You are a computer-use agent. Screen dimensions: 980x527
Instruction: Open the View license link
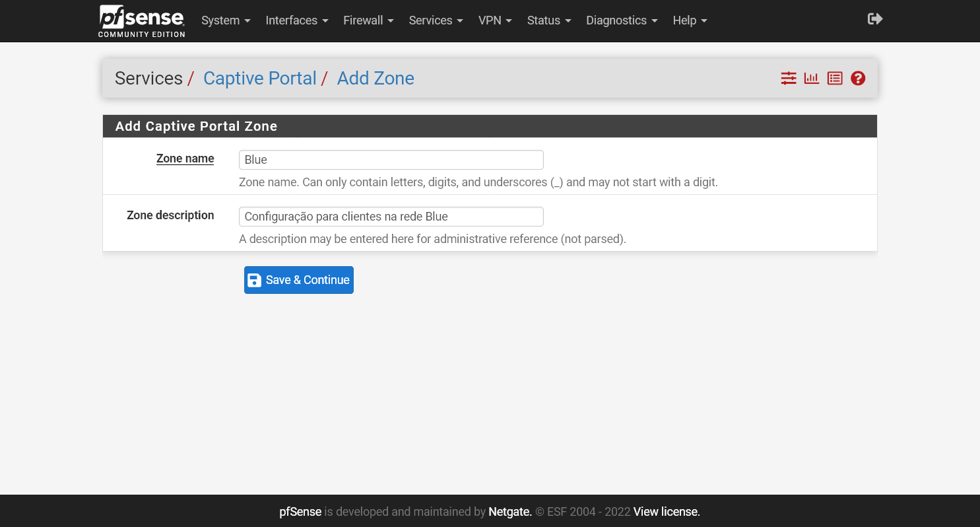(x=665, y=511)
